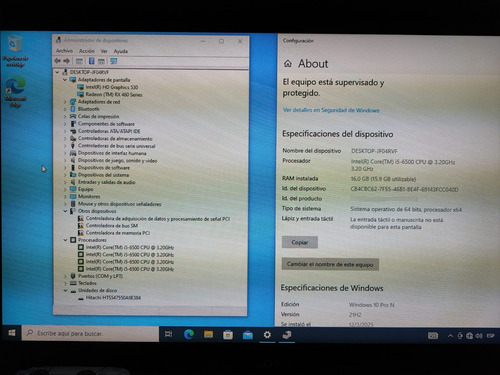Expand the Monitores node
Image resolution: width=500 pixels, height=375 pixels.
(65, 196)
